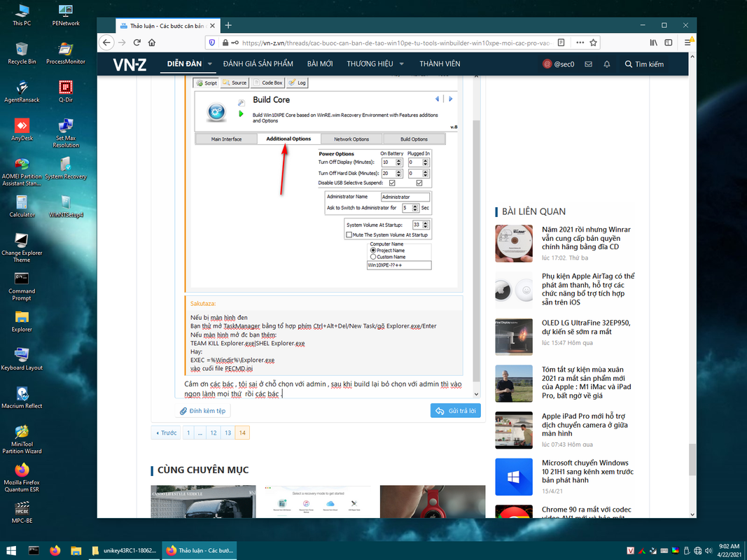Launch MPC-BE media player shortcut
The image size is (747, 560).
click(22, 512)
